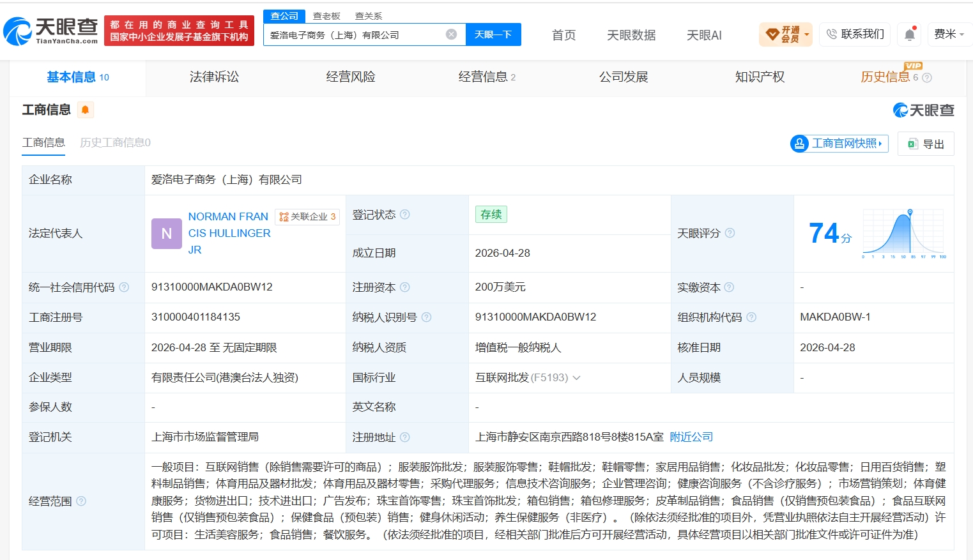This screenshot has width=973, height=560.
Task: Click the 导出 export button
Action: pyautogui.click(x=926, y=144)
